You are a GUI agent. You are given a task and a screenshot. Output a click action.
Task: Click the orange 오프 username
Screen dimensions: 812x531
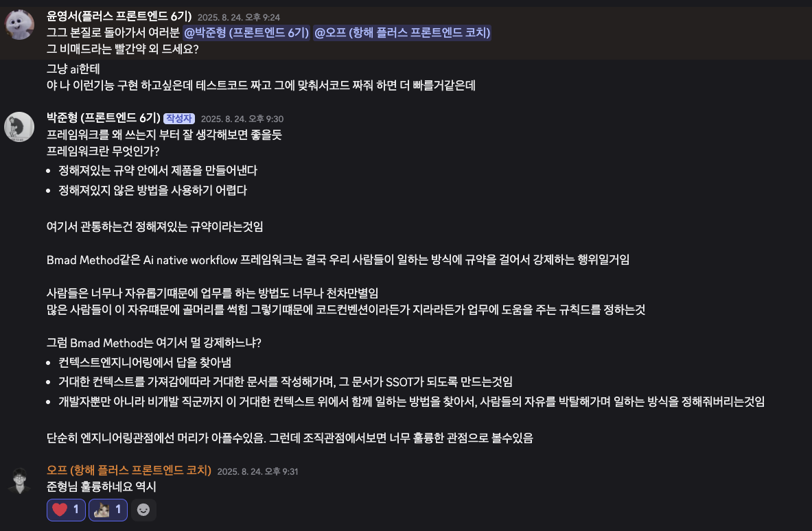pyautogui.click(x=128, y=471)
